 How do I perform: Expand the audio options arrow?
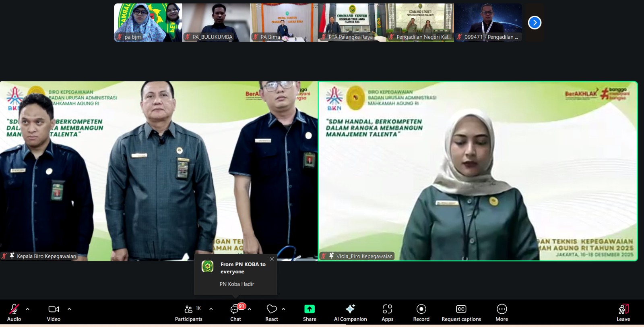point(27,309)
